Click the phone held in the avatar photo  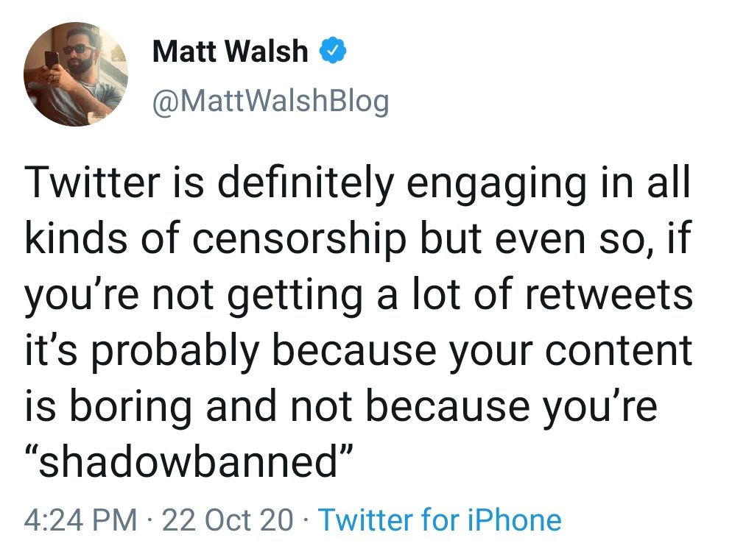coord(52,60)
